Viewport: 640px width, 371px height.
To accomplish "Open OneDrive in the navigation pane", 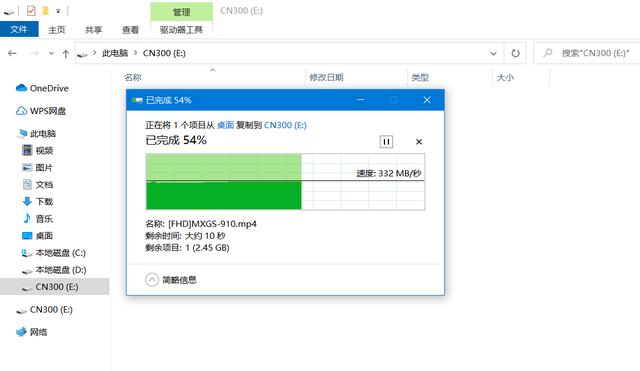I will (x=49, y=88).
